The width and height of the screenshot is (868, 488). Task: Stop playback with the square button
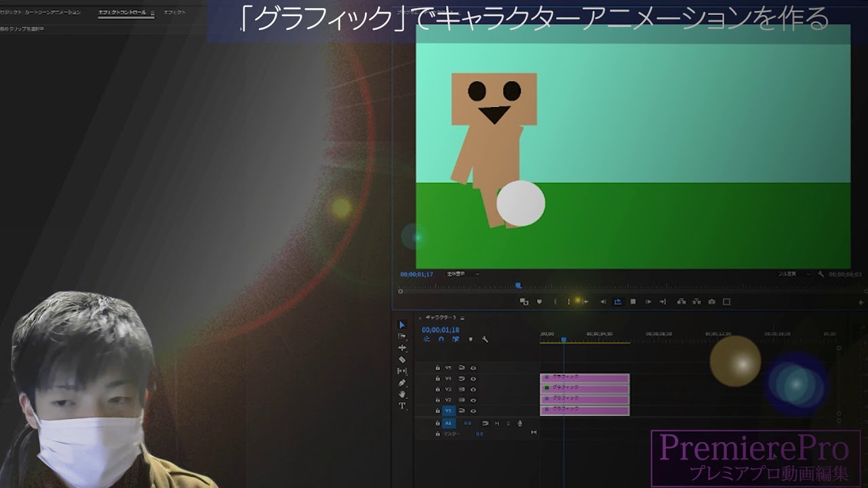tap(633, 301)
